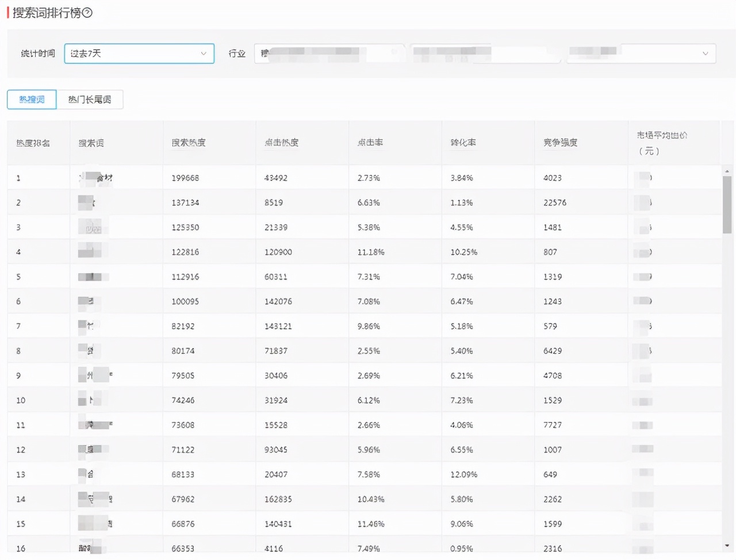This screenshot has width=736, height=560.
Task: Click the 6.63% click rate cell
Action: pos(369,203)
